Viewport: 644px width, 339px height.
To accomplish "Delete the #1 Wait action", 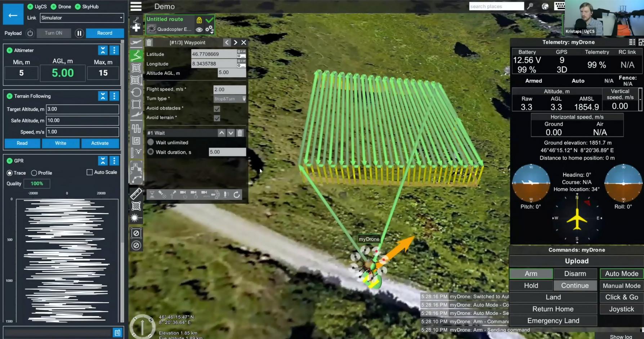I will (240, 133).
